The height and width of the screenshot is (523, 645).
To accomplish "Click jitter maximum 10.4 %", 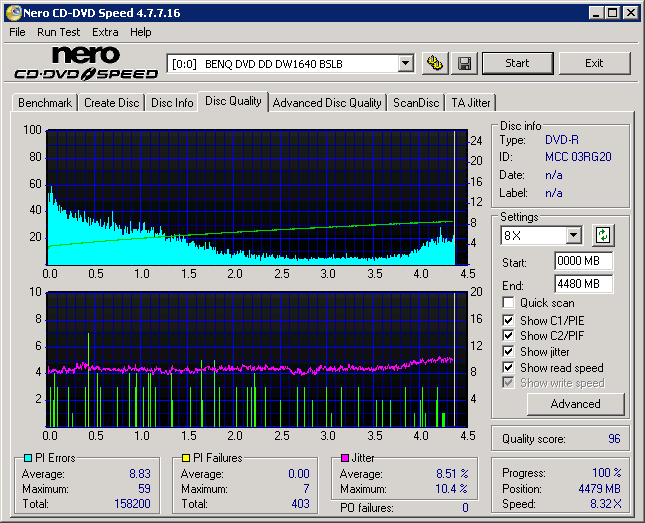I will 452,489.
